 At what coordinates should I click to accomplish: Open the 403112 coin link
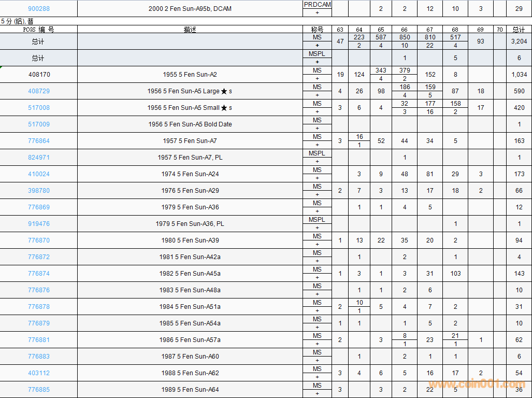coord(39,373)
